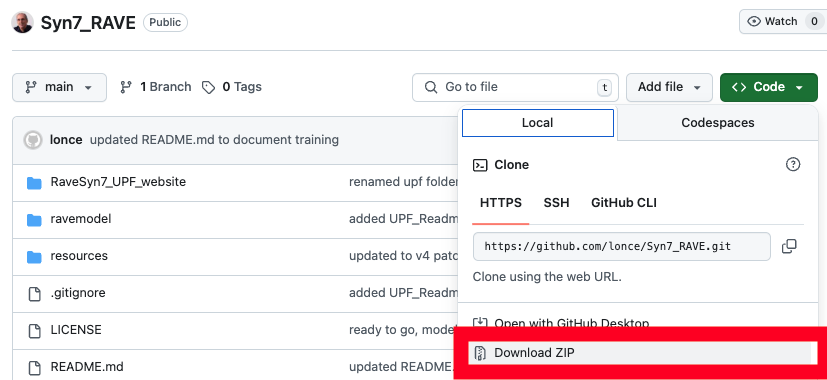The width and height of the screenshot is (827, 380).
Task: Click the branch icon beside 1 Branch
Action: (126, 87)
